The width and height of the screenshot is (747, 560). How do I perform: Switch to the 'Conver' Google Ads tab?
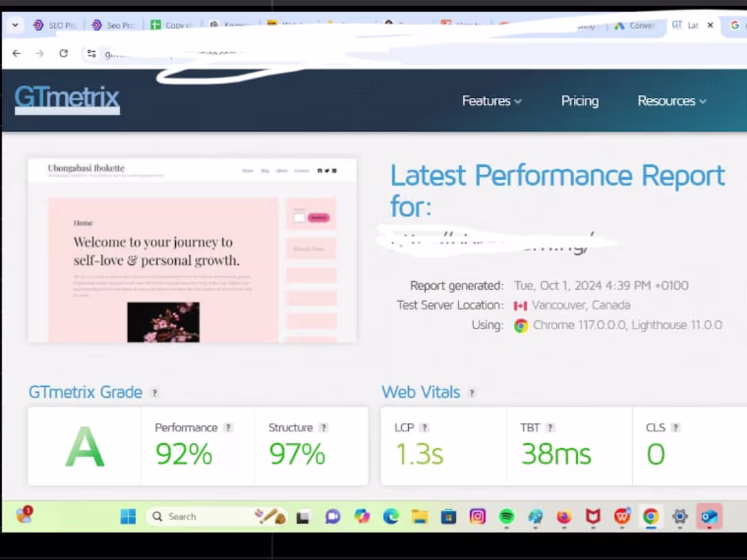pos(635,25)
